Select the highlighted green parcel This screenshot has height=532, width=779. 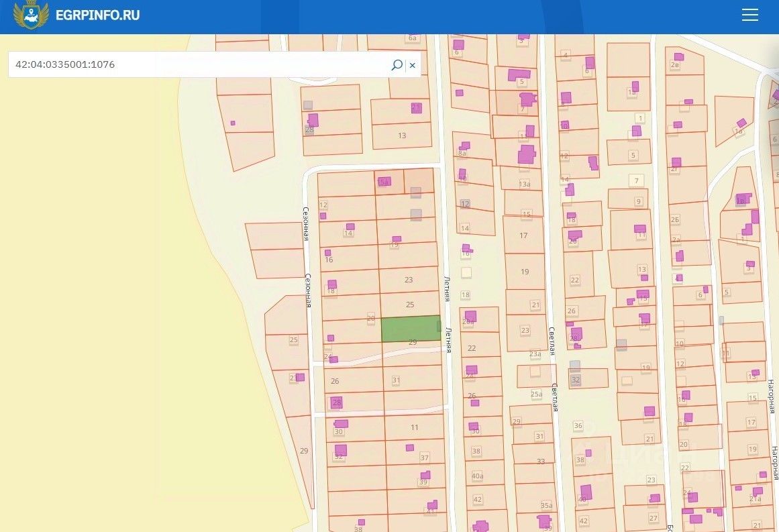(411, 328)
